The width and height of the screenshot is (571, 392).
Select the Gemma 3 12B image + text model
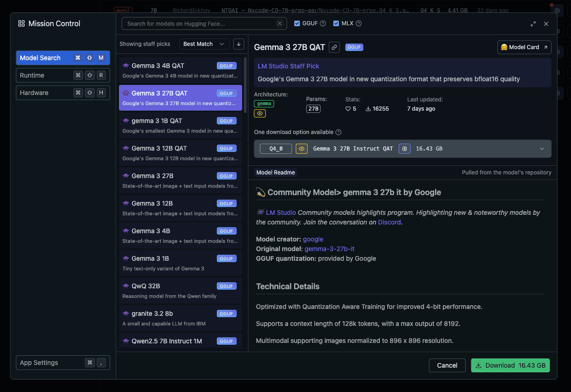(x=181, y=208)
